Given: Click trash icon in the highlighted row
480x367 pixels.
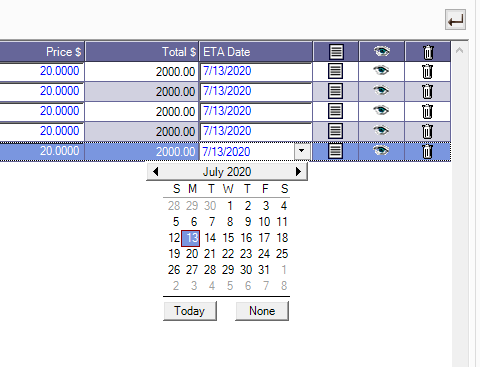Looking at the screenshot, I should coord(427,151).
